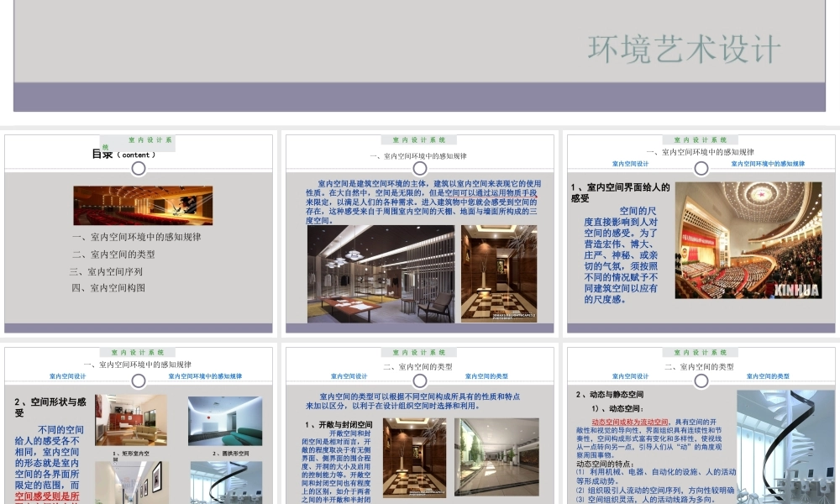Click 二、室内空间的类型 contents entry

point(114,255)
